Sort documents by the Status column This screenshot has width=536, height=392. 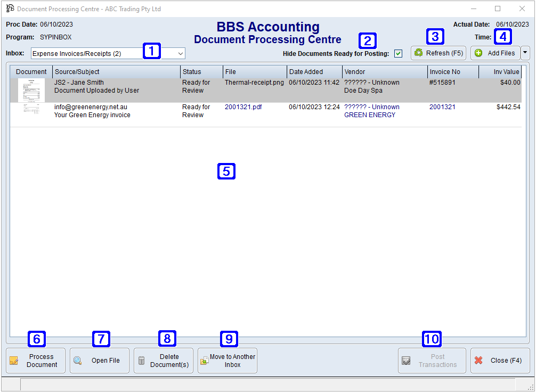tap(192, 71)
